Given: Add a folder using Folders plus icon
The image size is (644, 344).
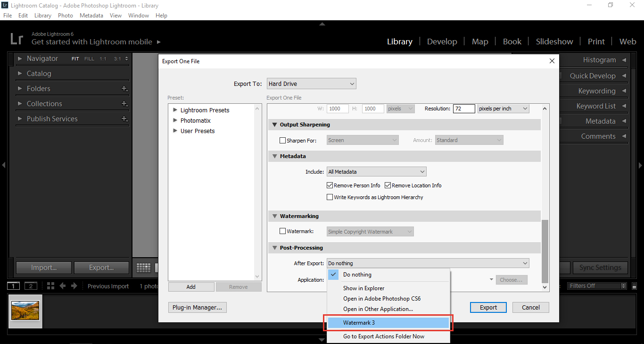Looking at the screenshot, I should [x=124, y=89].
